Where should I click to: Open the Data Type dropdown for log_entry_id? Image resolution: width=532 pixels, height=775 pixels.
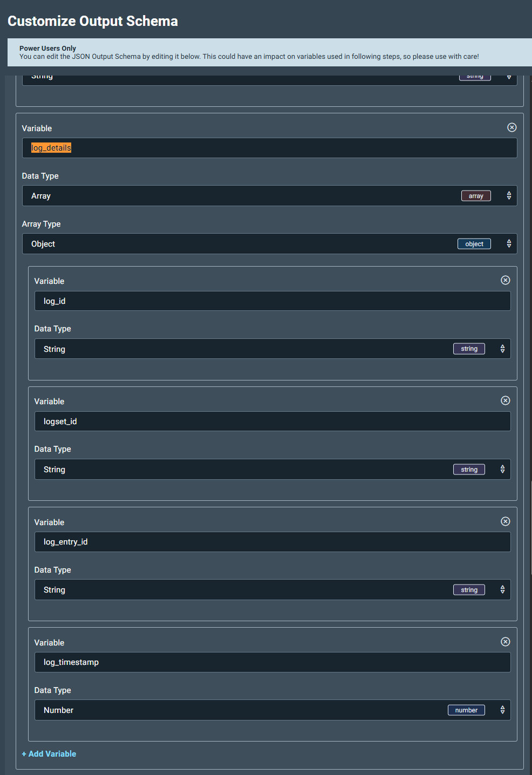[x=272, y=590]
